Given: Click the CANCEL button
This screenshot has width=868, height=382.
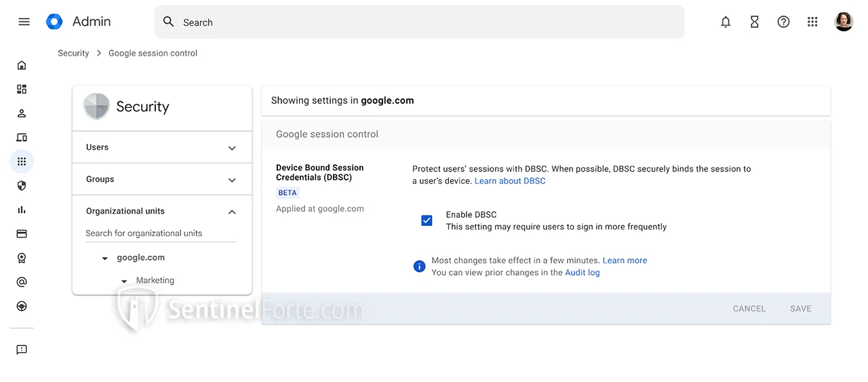Looking at the screenshot, I should (x=749, y=309).
